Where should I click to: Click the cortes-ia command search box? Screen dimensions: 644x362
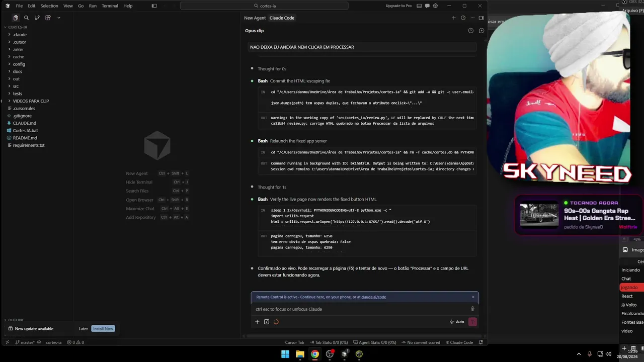coord(264,6)
